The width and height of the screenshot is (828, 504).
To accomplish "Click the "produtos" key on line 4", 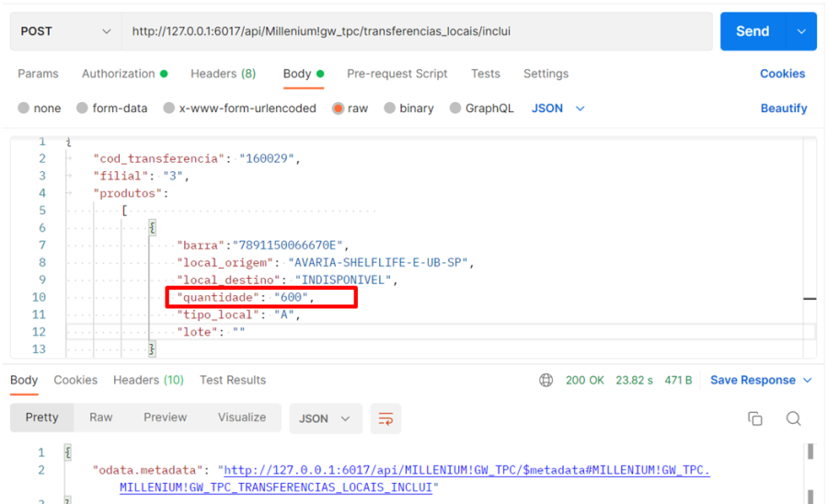I will click(128, 193).
